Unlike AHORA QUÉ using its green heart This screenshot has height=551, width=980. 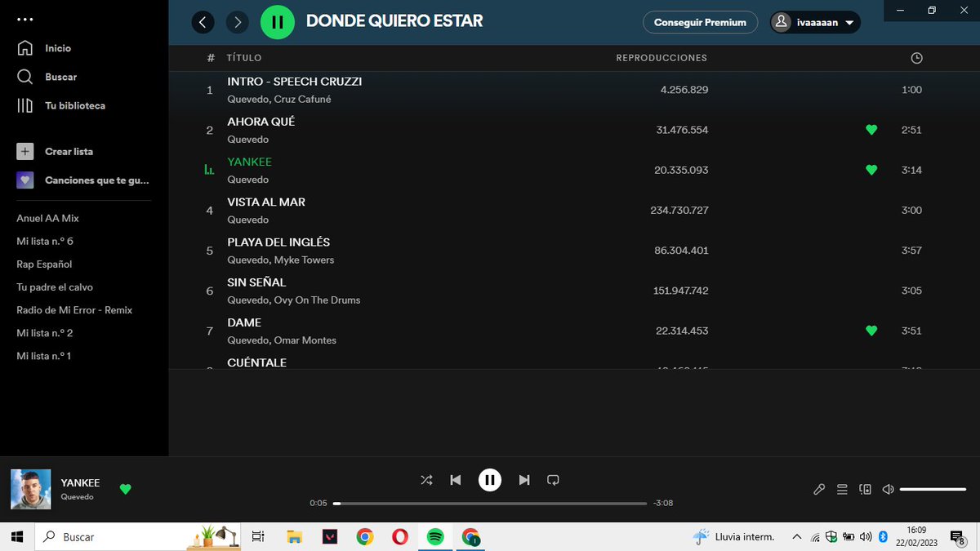(871, 129)
